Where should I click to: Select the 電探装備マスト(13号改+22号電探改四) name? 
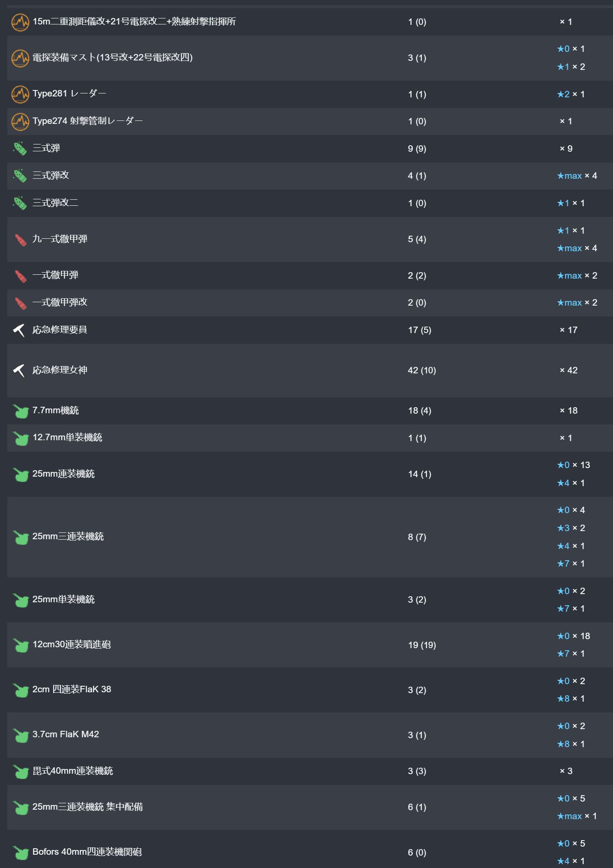pyautogui.click(x=112, y=57)
